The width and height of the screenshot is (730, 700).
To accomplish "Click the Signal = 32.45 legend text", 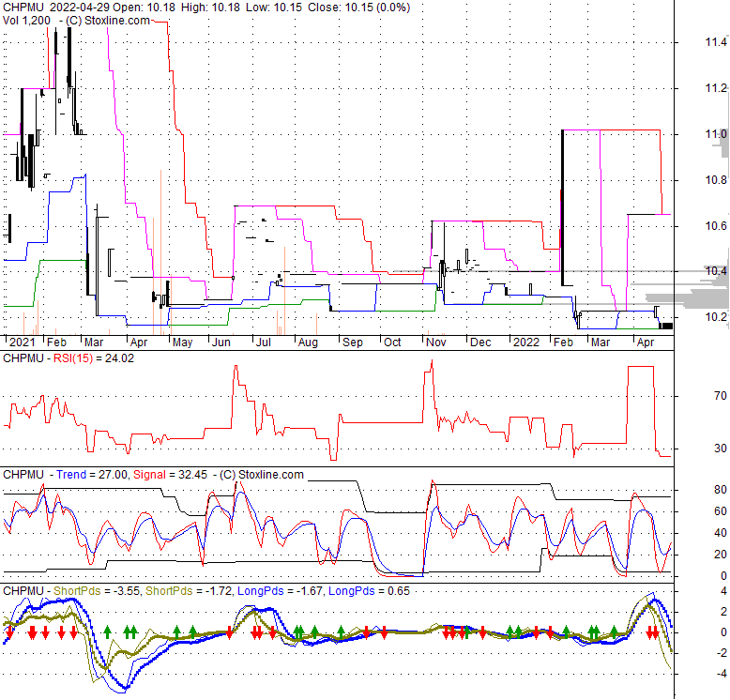I will click(x=170, y=474).
